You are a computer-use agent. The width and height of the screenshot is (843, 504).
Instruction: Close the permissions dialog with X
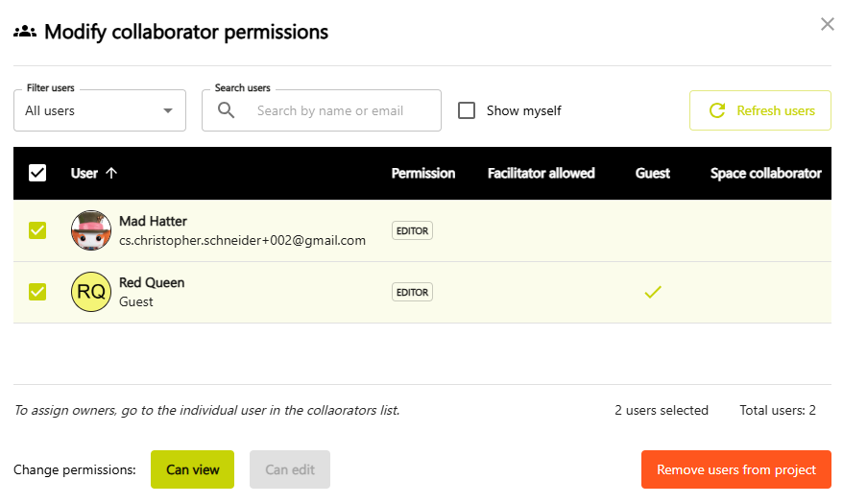[827, 24]
